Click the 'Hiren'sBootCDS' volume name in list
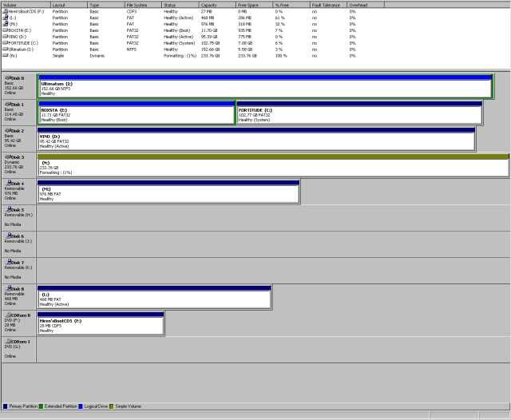Viewport: 511px width, 420px height. (x=26, y=11)
